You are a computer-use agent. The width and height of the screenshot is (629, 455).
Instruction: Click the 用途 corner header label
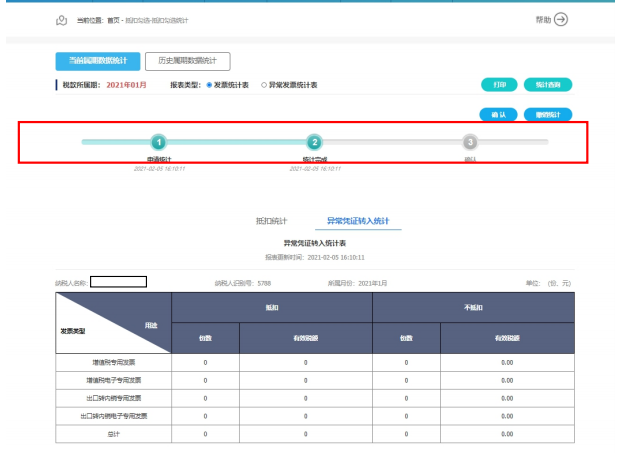151,325
